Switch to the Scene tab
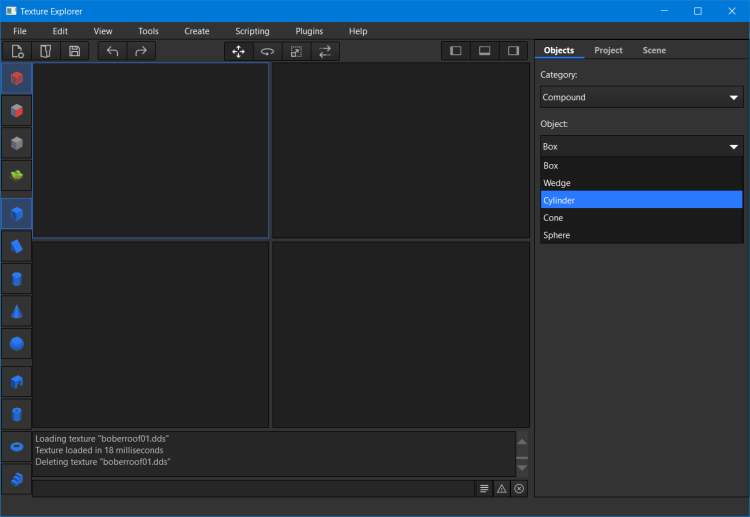 click(654, 50)
